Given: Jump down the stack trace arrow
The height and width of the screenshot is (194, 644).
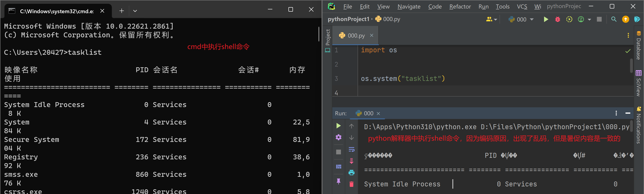Looking at the screenshot, I should tap(352, 138).
